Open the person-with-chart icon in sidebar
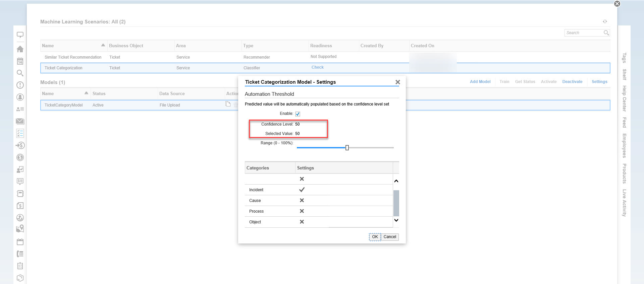Viewport: 644px width, 284px height. point(20,169)
